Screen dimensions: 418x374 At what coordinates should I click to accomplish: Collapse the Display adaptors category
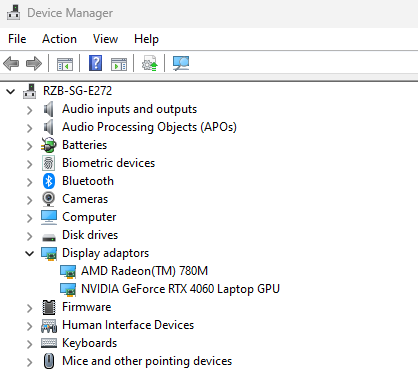[x=30, y=254]
